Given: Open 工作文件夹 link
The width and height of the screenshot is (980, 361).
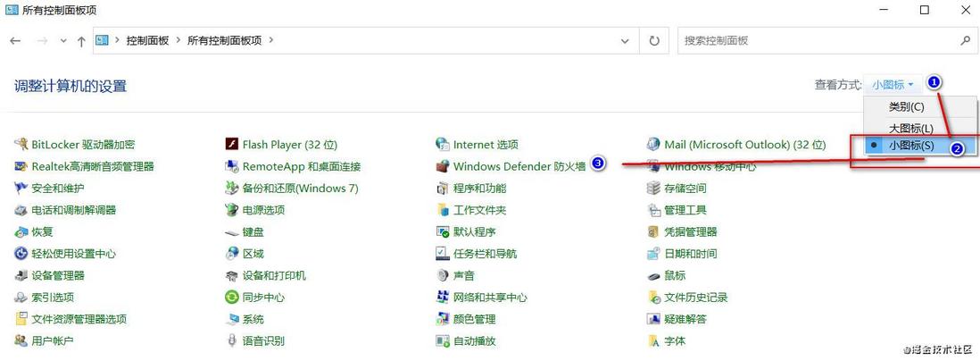Looking at the screenshot, I should tap(479, 210).
